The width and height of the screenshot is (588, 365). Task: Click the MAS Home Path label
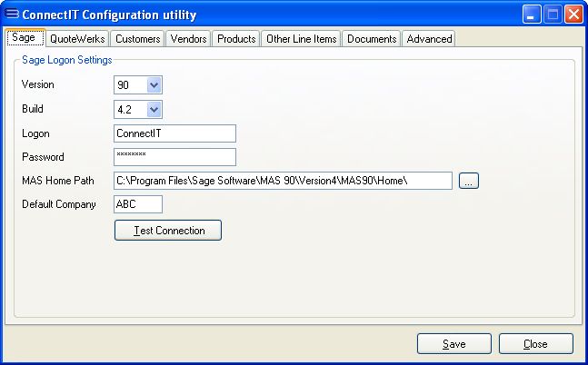click(x=58, y=181)
